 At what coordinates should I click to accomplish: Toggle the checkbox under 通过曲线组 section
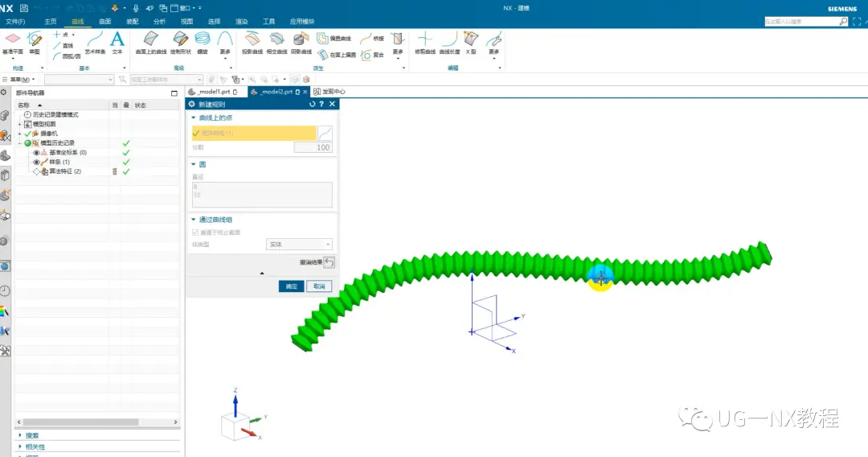[x=194, y=233]
